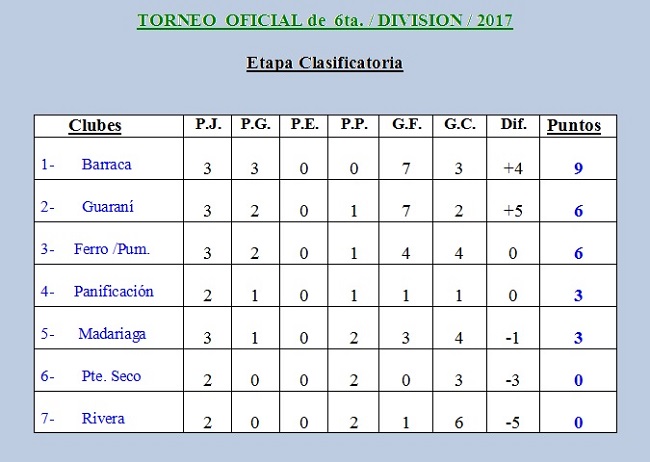Select the Barraca club name
Image resolution: width=650 pixels, height=462 pixels.
click(107, 165)
